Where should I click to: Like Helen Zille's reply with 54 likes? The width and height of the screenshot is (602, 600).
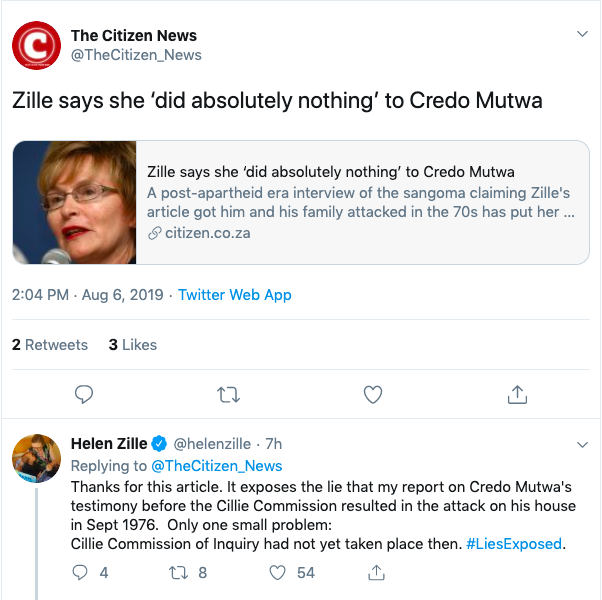(x=279, y=573)
